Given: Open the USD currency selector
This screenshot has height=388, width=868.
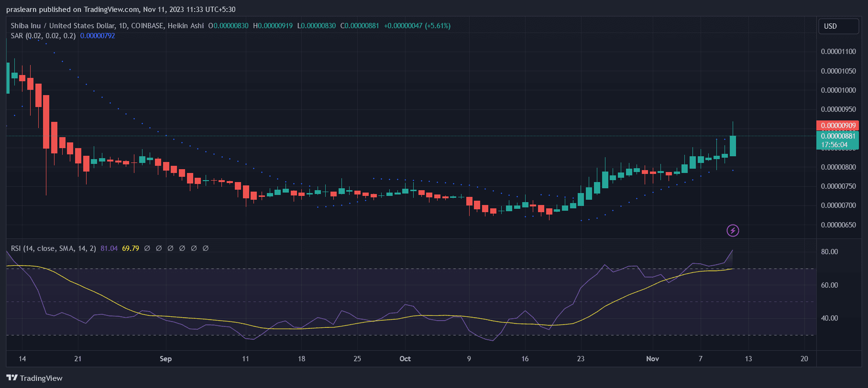Looking at the screenshot, I should tap(838, 26).
